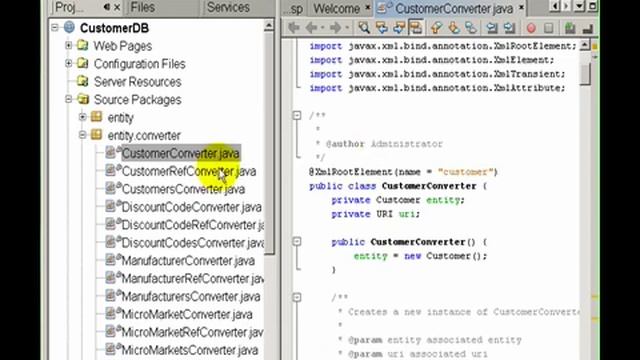Image resolution: width=640 pixels, height=360 pixels.
Task: Click the editor vertical scrollbar thumb
Action: point(585,73)
